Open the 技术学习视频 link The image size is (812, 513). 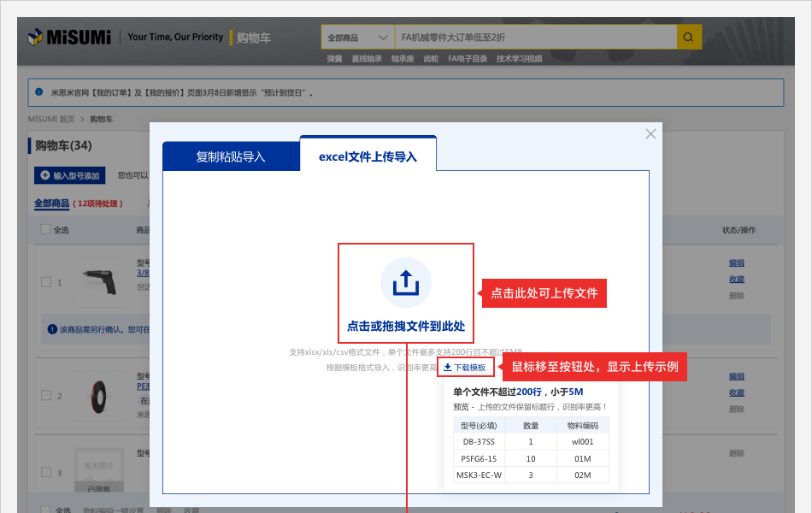pos(519,59)
